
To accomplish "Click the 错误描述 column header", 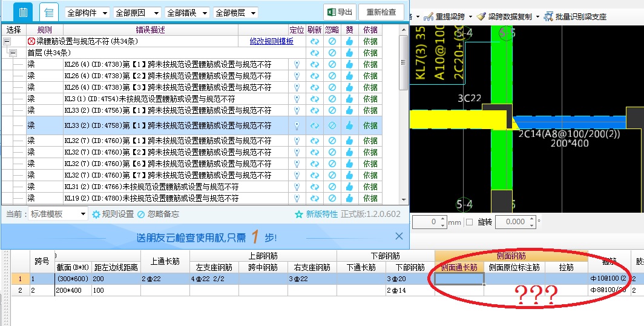I will tap(150, 30).
